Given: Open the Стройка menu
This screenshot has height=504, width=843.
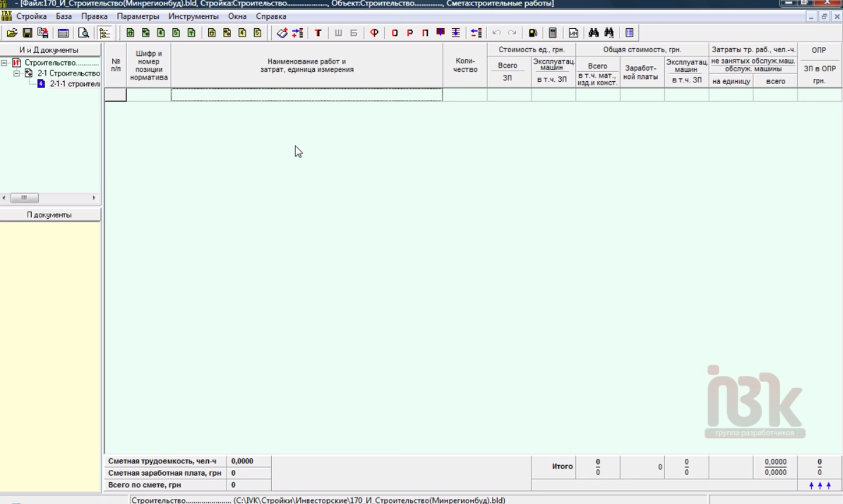Looking at the screenshot, I should pyautogui.click(x=32, y=16).
